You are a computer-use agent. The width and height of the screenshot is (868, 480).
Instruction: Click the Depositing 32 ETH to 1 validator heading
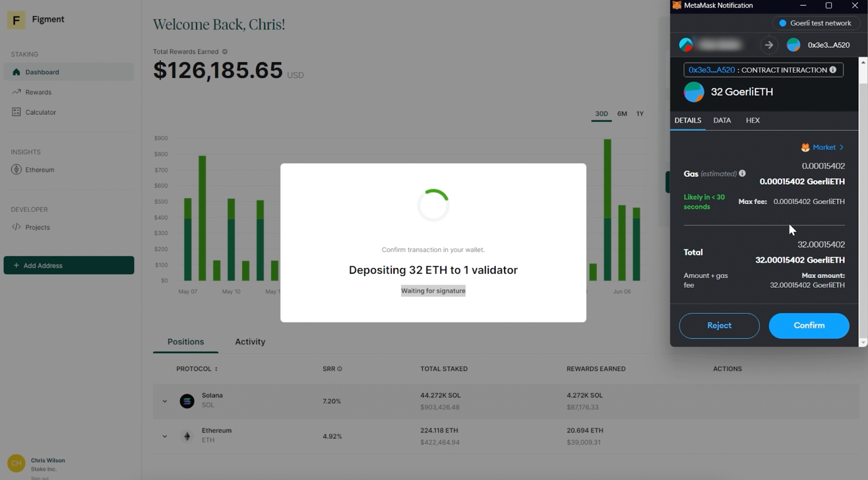tap(433, 270)
